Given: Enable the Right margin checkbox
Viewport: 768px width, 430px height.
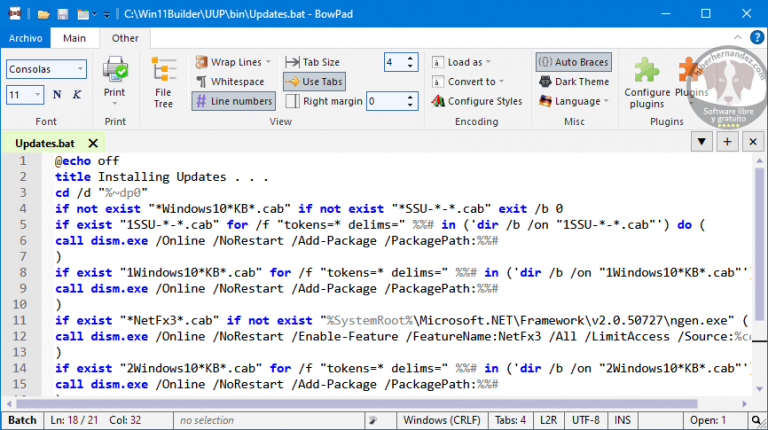Looking at the screenshot, I should (292, 101).
